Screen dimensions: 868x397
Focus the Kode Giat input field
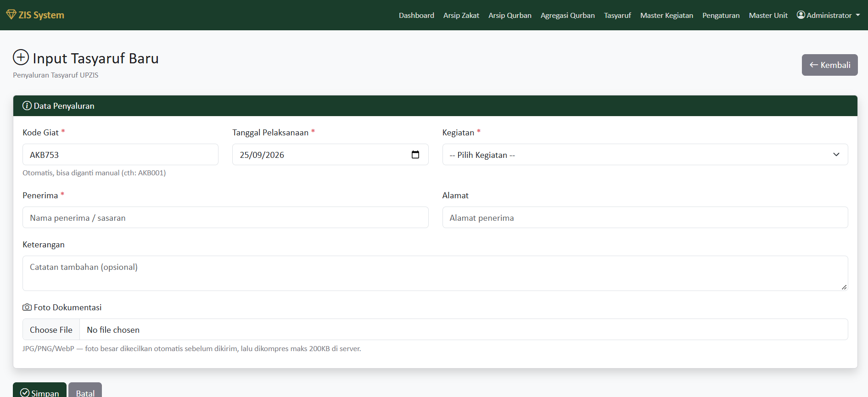[x=120, y=155]
